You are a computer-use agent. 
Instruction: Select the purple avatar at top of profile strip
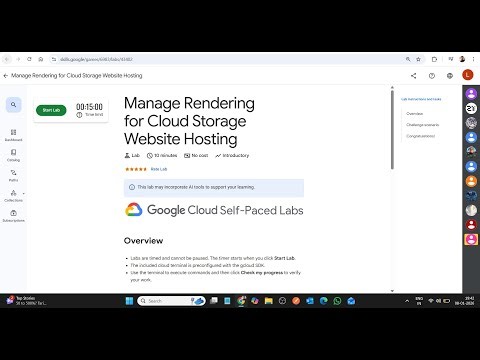tap(471, 94)
